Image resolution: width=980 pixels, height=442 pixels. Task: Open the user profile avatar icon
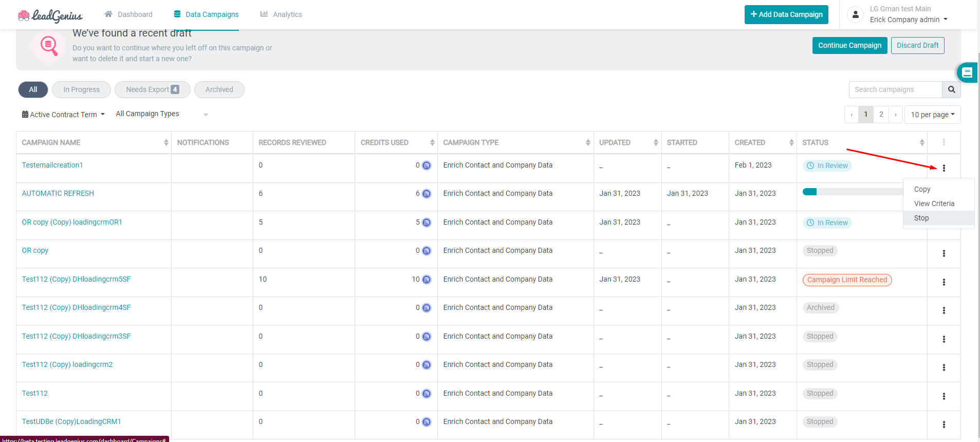[x=855, y=15]
